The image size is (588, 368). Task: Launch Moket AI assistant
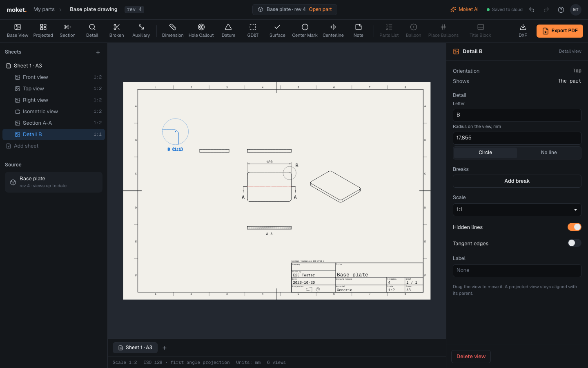(464, 9)
